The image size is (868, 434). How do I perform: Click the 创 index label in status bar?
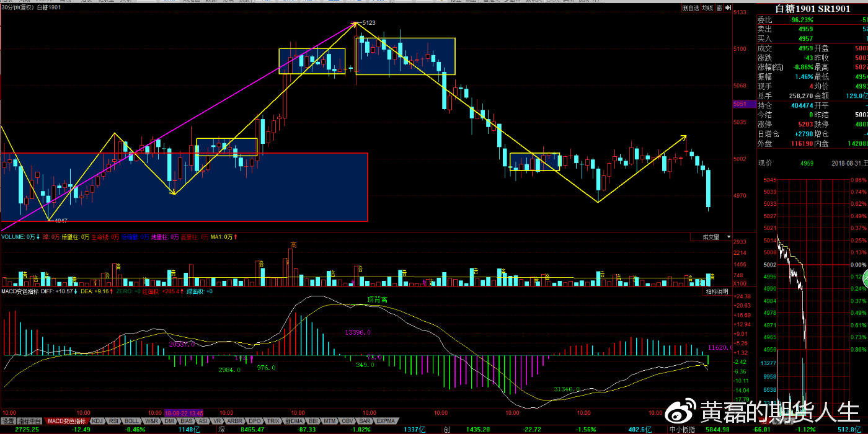[446, 429]
